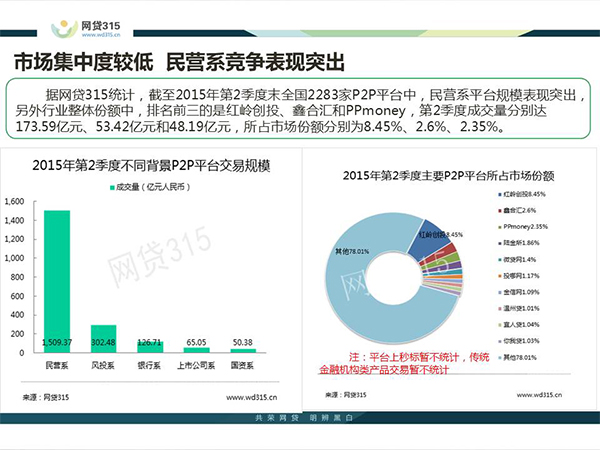
Task: Select the 国资系 bar in the chart
Action: point(243,351)
